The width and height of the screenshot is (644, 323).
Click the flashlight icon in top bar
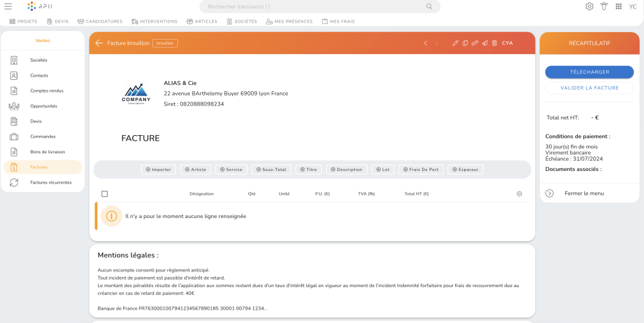pos(604,6)
